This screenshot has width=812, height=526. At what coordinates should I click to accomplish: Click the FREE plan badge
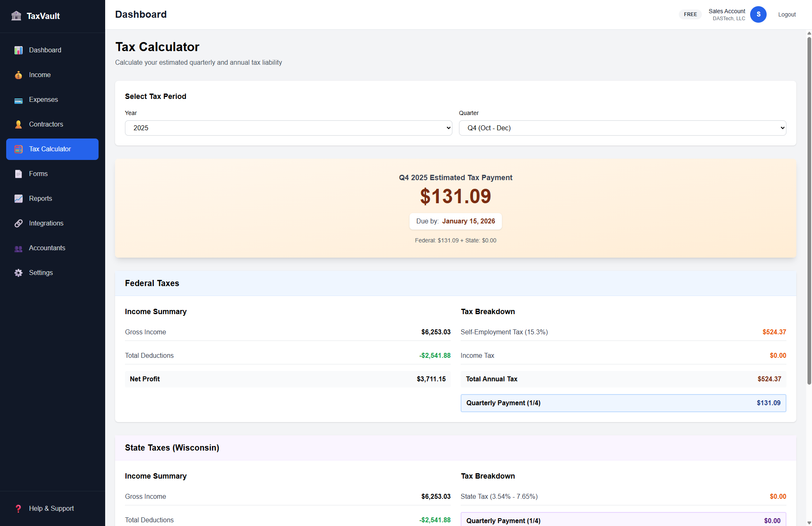[690, 14]
